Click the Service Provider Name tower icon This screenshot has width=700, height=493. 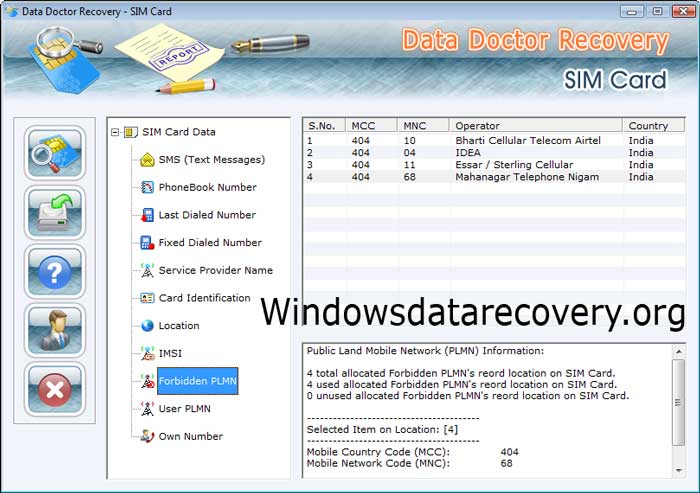point(147,271)
